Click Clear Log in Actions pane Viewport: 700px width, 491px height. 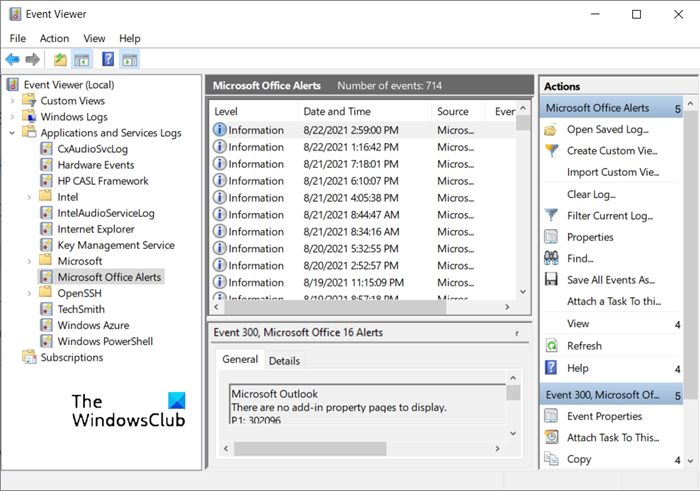592,194
